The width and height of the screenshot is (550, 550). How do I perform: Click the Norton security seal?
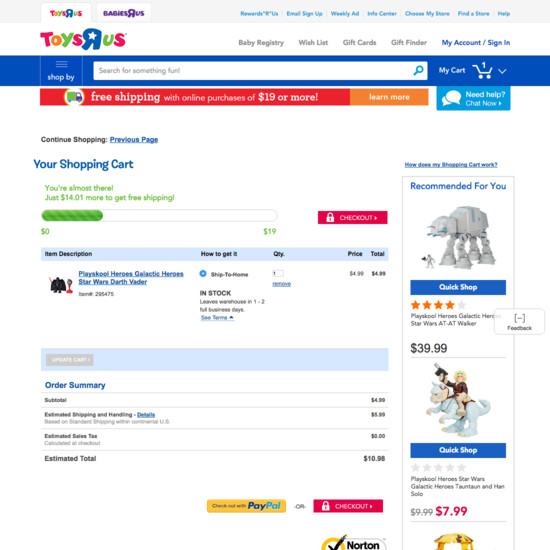[x=354, y=543]
